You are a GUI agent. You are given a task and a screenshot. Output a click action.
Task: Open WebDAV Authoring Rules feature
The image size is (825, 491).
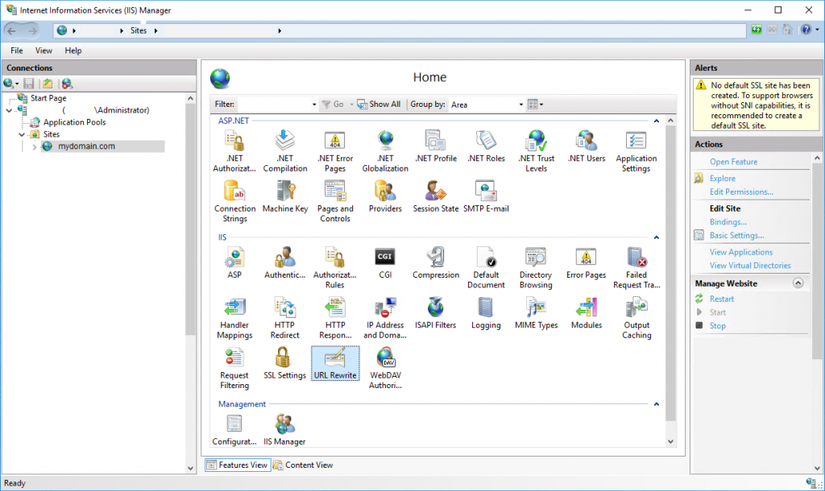pos(385,368)
